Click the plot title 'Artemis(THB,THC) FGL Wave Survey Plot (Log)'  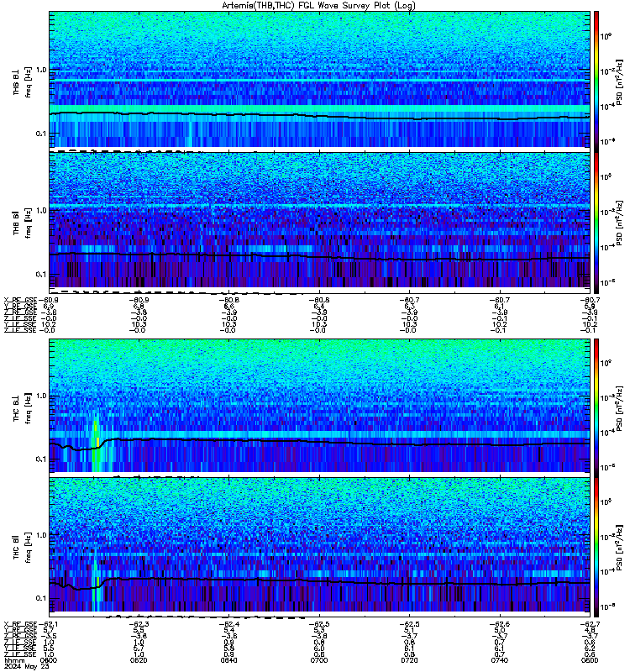318,6
